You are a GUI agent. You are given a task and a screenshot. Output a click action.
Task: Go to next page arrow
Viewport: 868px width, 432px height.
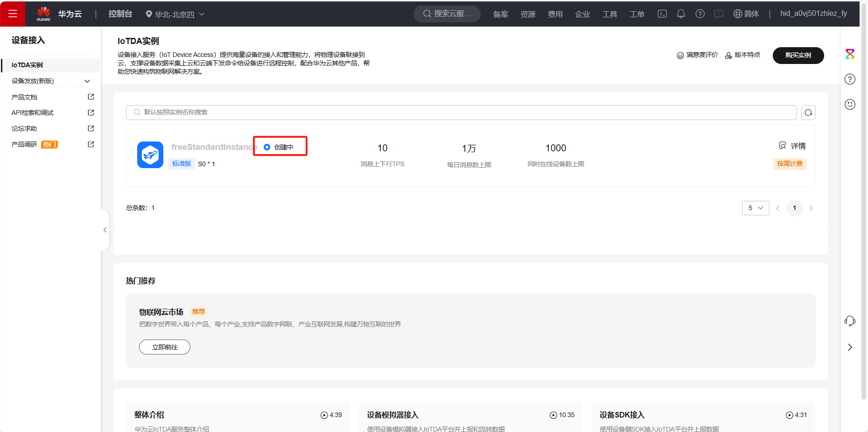tap(811, 208)
